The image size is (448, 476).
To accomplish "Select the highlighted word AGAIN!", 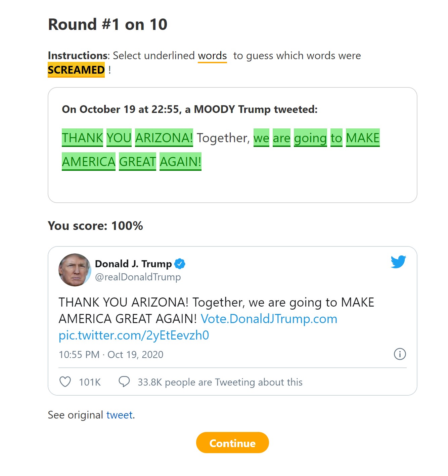I will pyautogui.click(x=180, y=162).
